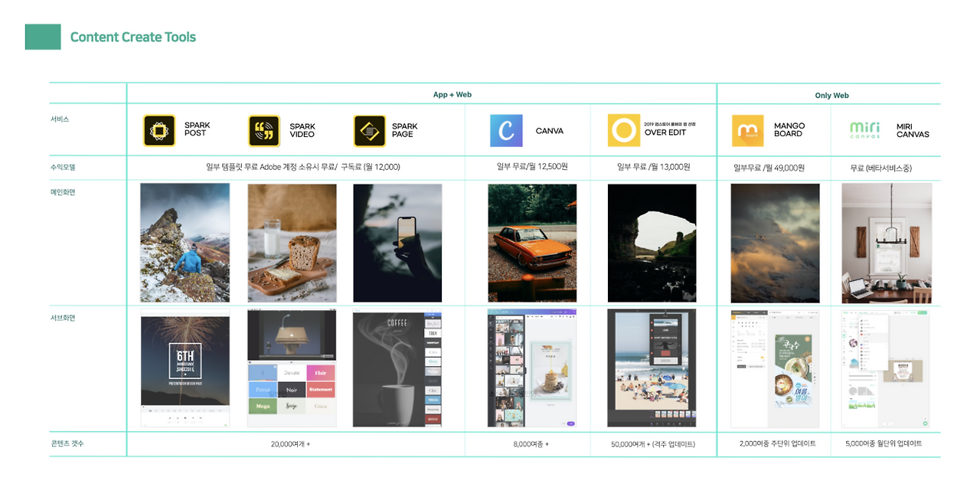Image resolution: width=980 pixels, height=487 pixels.
Task: Open the orange car main image
Action: [x=532, y=243]
